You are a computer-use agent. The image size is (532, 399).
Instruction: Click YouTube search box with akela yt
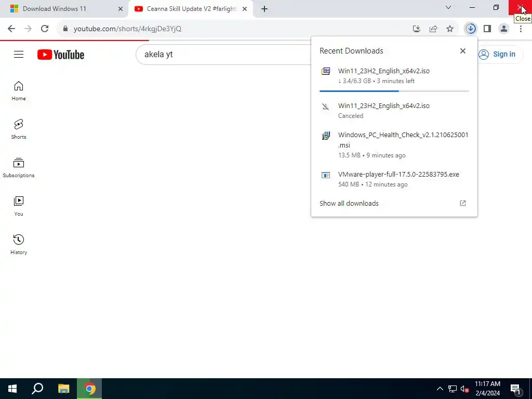click(224, 54)
